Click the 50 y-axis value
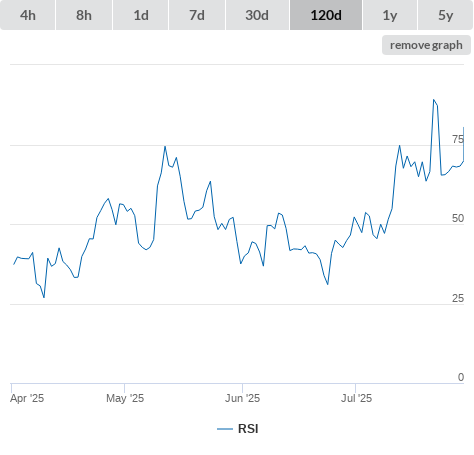 [x=458, y=218]
